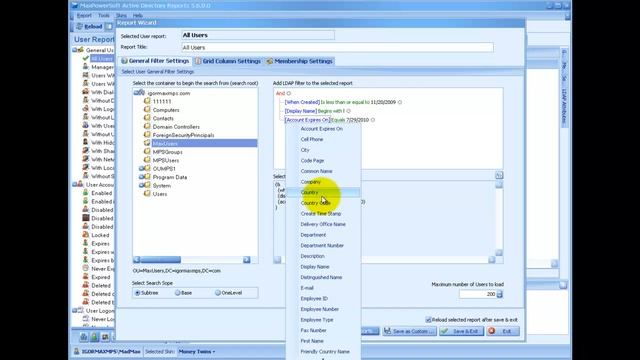
Task: Choose Distinguished Name from attribute list
Action: pos(323,277)
